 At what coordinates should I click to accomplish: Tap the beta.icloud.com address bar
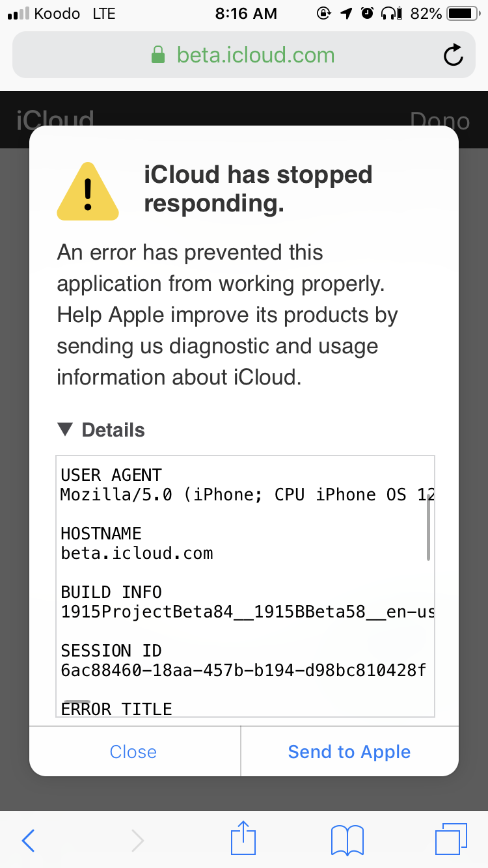[244, 55]
